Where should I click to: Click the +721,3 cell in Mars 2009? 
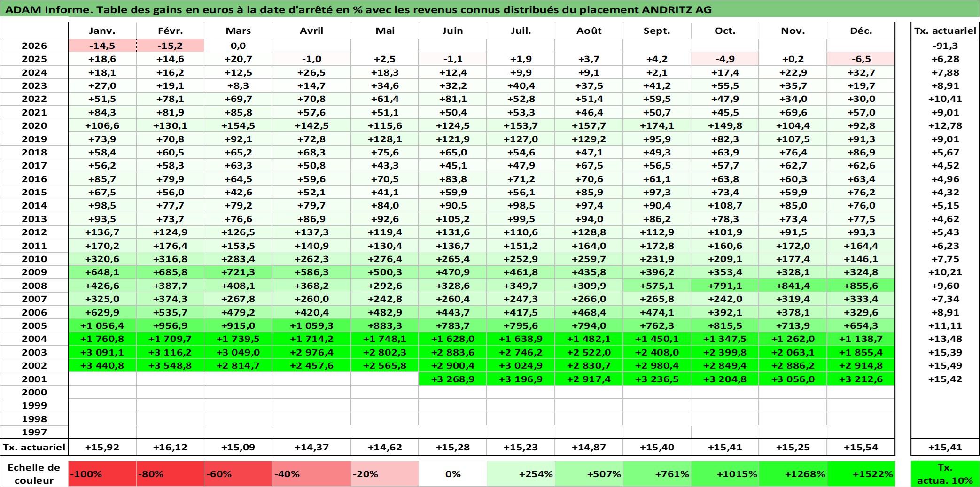(238, 272)
